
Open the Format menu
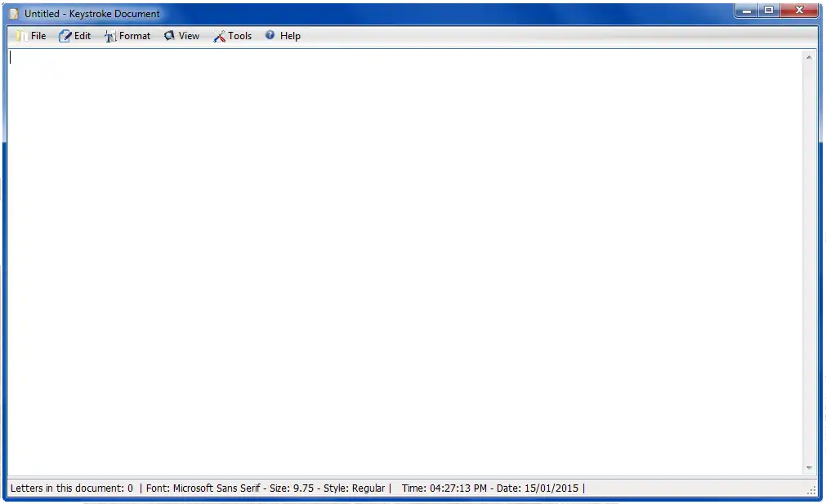pos(127,36)
